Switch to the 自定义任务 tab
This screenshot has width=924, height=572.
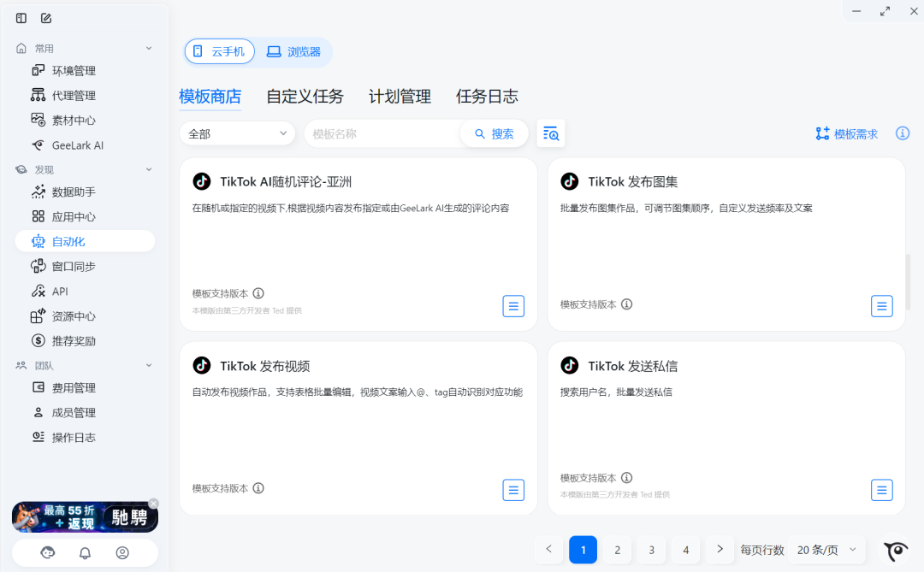pyautogui.click(x=305, y=97)
